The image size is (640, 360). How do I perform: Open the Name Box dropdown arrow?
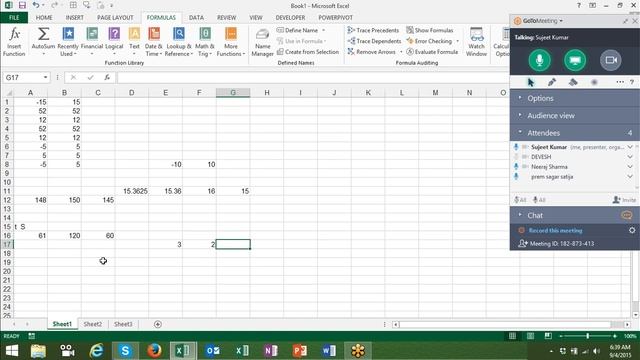45,77
